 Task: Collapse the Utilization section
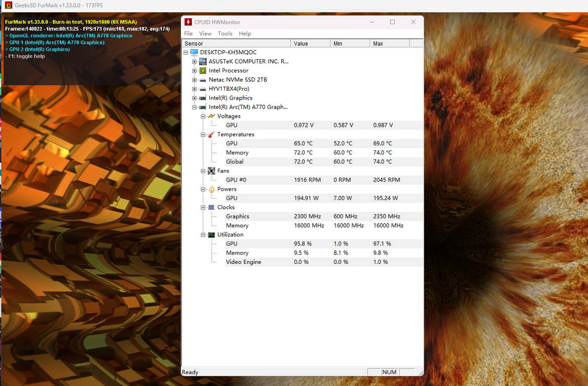point(203,235)
